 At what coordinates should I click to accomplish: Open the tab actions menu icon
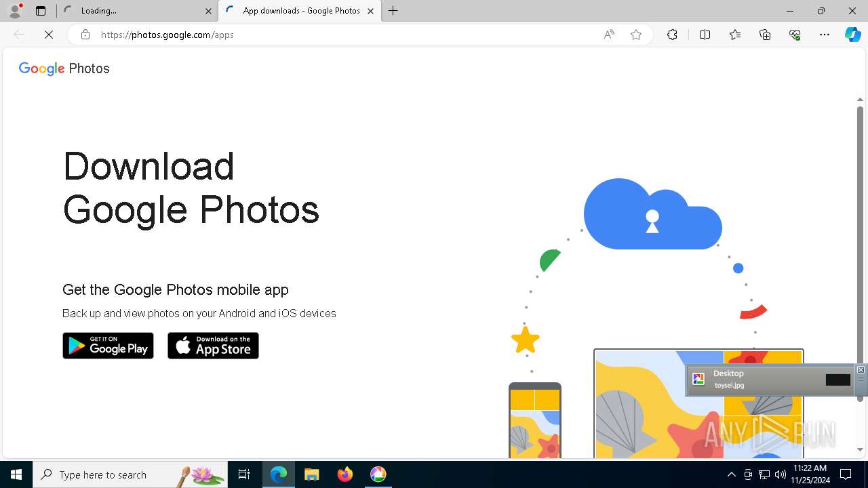(41, 11)
